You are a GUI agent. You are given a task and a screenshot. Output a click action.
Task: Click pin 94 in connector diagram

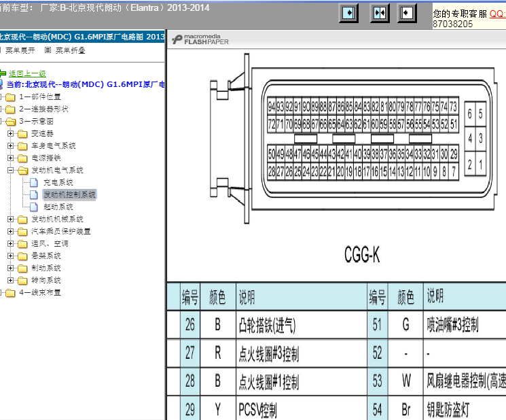272,106
